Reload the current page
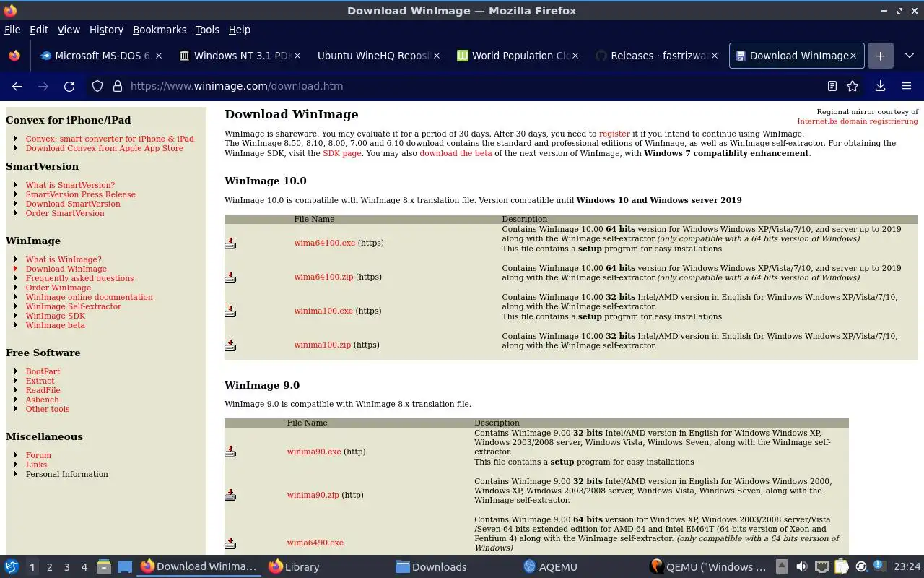 69,86
